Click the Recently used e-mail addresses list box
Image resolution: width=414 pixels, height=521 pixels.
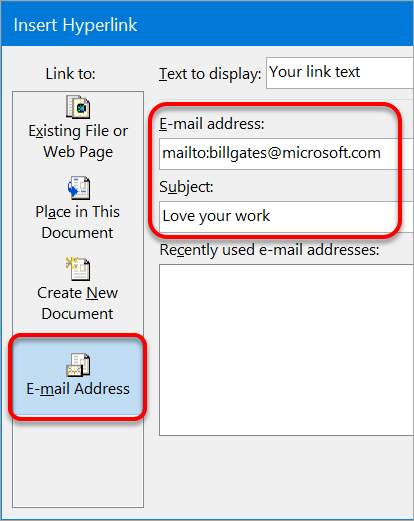pos(287,350)
